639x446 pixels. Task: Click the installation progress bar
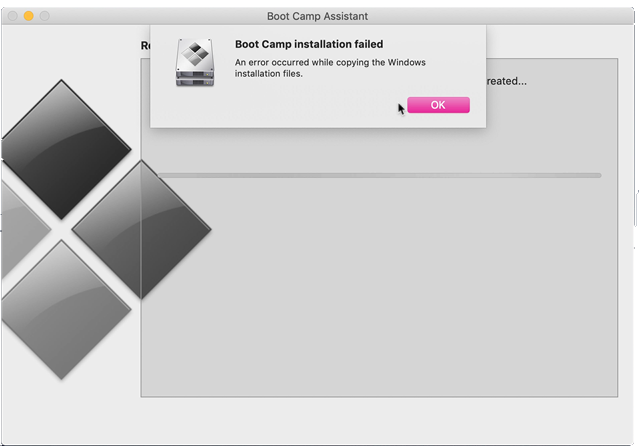click(379, 175)
